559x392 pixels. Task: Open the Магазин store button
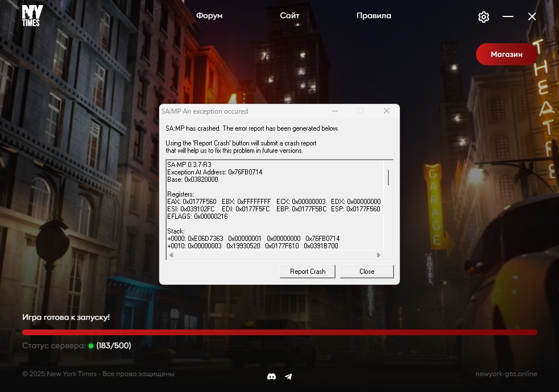pyautogui.click(x=506, y=55)
